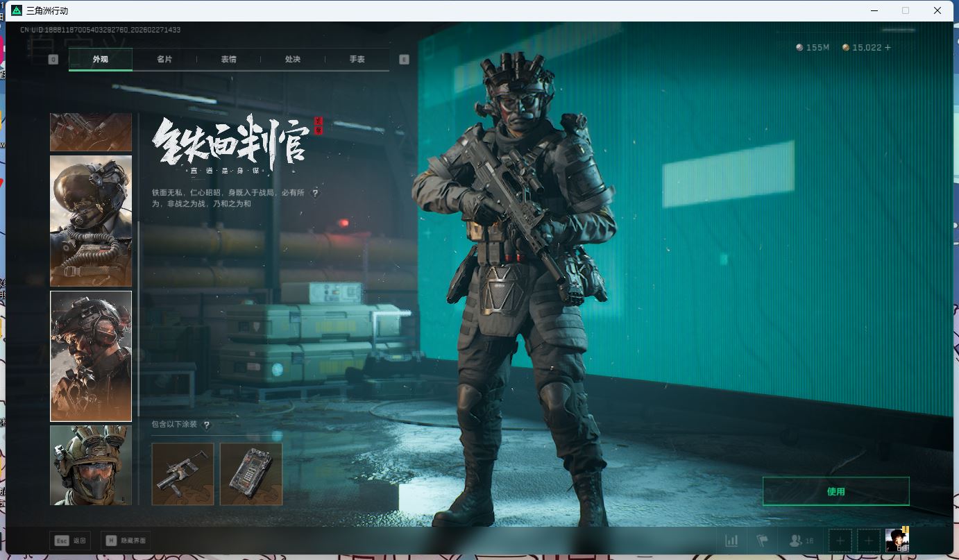Open the included gun skin item
Image resolution: width=959 pixels, height=560 pixels.
coord(183,474)
